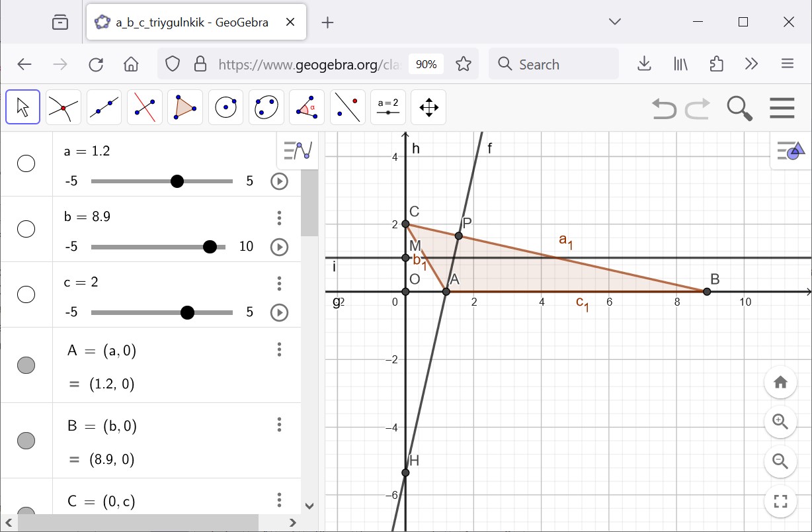Screen dimensions: 812x532
Task: Open options menu for b = 8.9
Action: (x=280, y=218)
